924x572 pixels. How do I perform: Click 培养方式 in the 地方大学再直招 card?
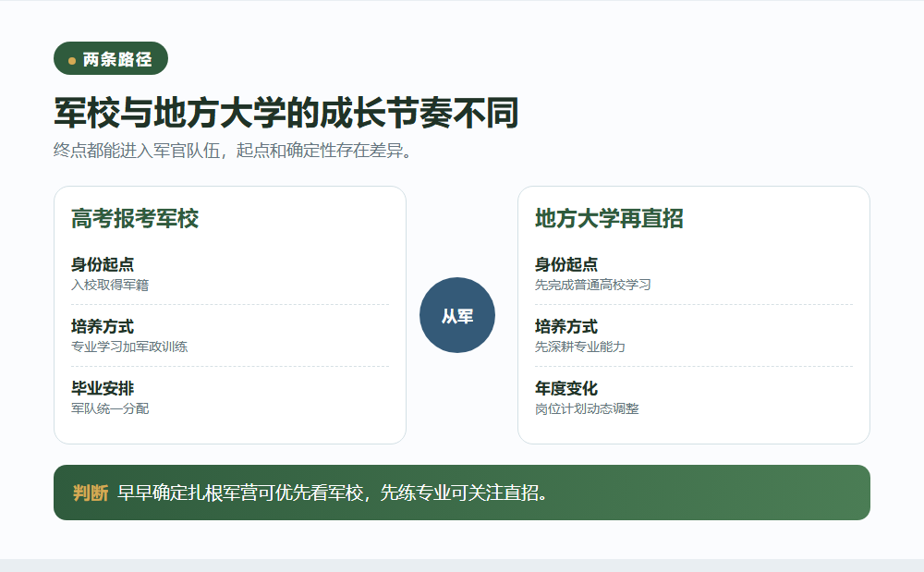click(x=566, y=326)
